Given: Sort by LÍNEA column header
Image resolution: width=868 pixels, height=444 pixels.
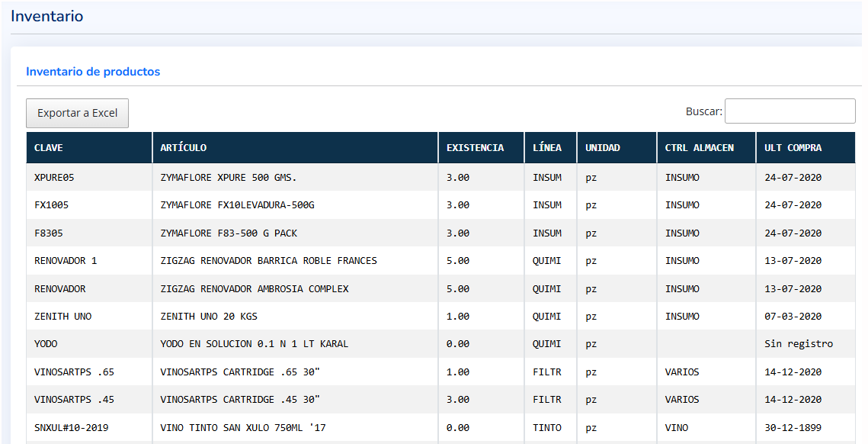Looking at the screenshot, I should point(547,148).
